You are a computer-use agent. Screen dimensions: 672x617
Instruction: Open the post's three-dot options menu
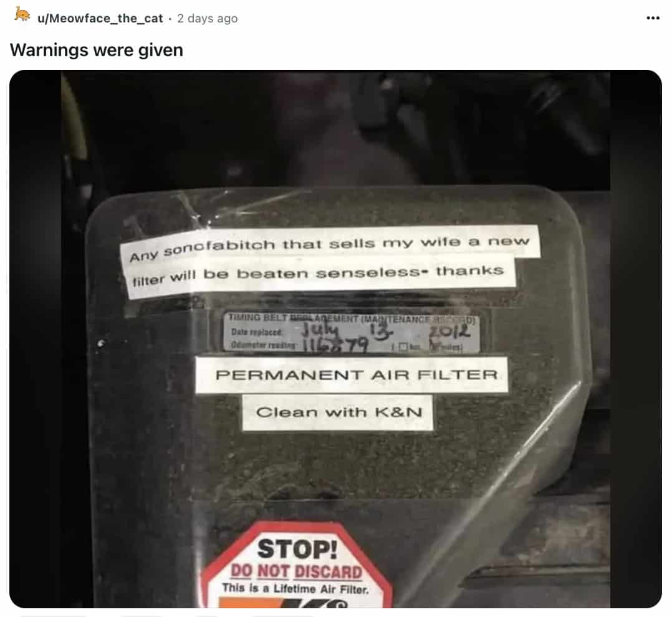(x=653, y=18)
